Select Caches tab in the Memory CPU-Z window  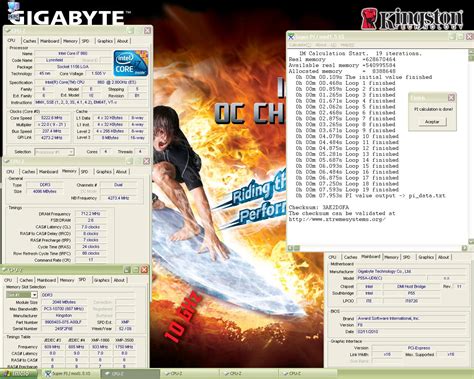click(x=28, y=172)
